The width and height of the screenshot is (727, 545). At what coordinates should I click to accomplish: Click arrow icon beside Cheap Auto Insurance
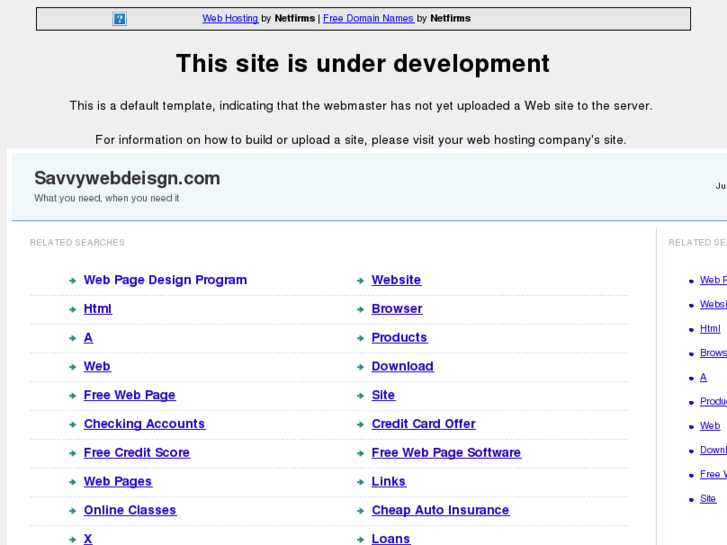(360, 511)
